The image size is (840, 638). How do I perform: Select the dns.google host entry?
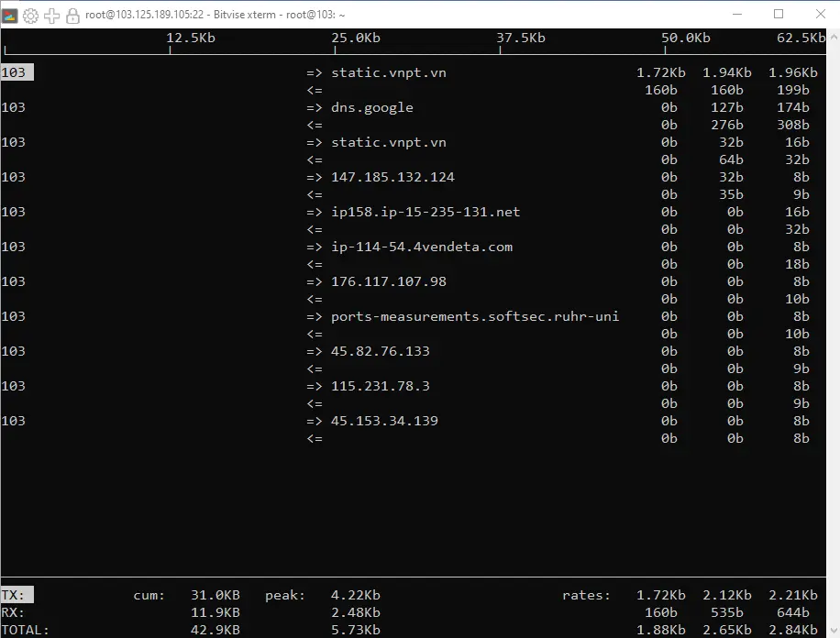371,107
